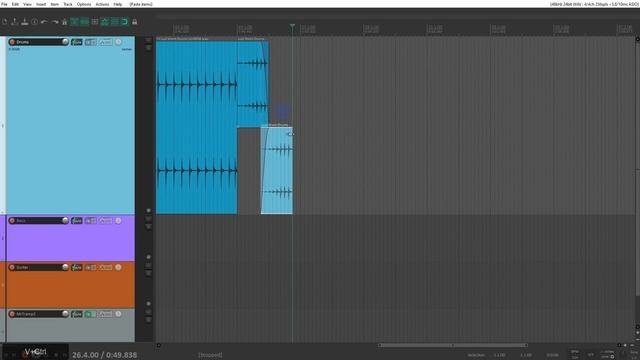Click the lock icon in the toolbar
Viewport: 640px width, 360px height.
(x=135, y=22)
